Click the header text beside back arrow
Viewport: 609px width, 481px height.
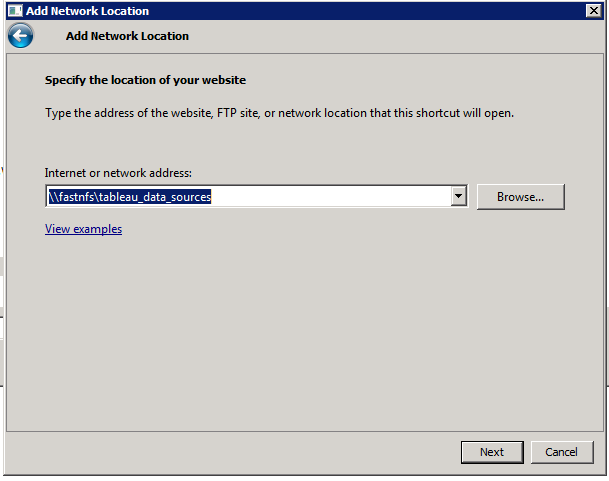127,36
